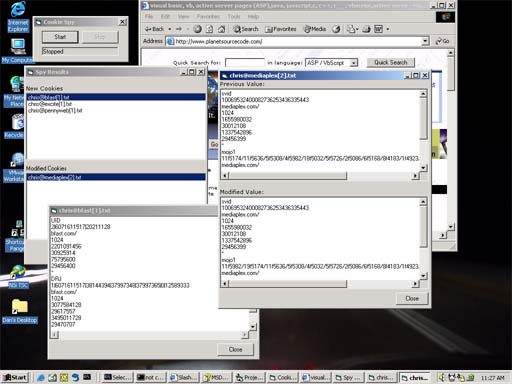This screenshot has height=384, width=512.
Task: Open the Favorites menu in menu bar
Action: (x=208, y=16)
